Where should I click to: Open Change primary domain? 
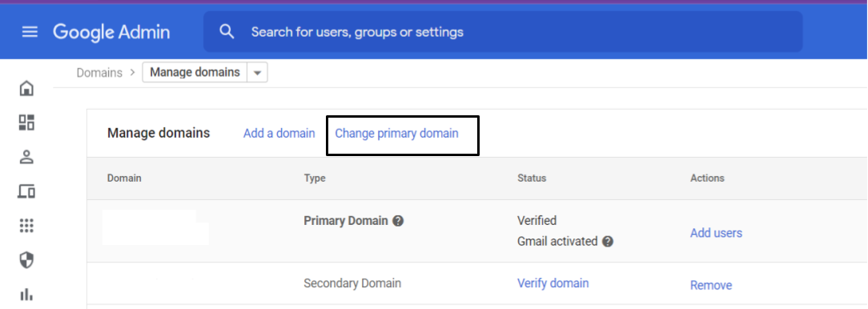(x=397, y=134)
